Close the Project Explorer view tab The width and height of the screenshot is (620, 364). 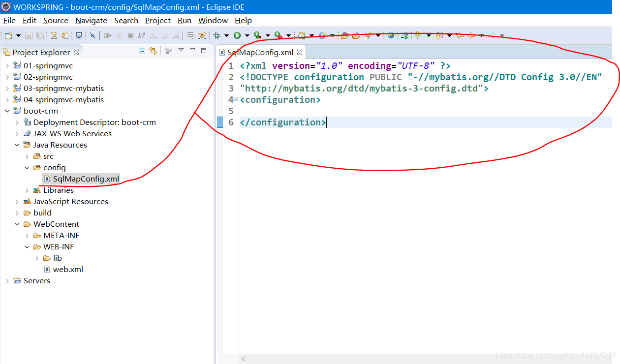tap(76, 52)
